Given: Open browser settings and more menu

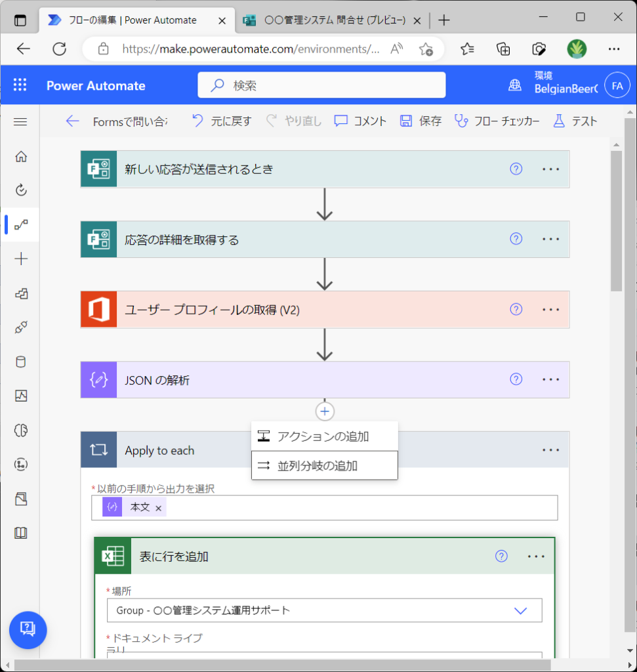Looking at the screenshot, I should (x=614, y=49).
